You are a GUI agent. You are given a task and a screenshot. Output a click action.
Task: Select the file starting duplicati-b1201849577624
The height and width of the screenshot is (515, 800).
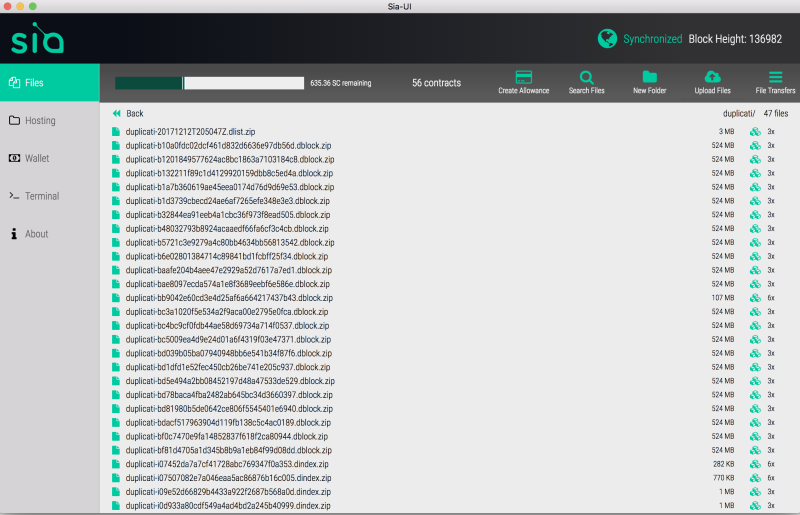click(230, 159)
